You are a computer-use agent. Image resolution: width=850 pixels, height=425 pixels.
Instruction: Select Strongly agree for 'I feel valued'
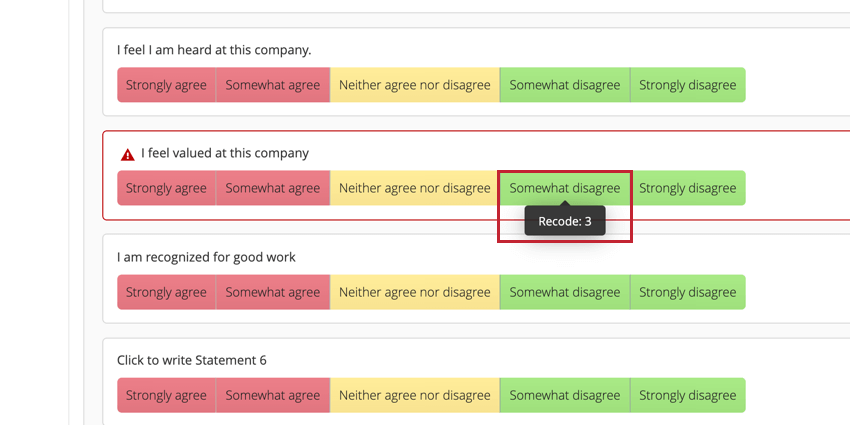point(166,188)
